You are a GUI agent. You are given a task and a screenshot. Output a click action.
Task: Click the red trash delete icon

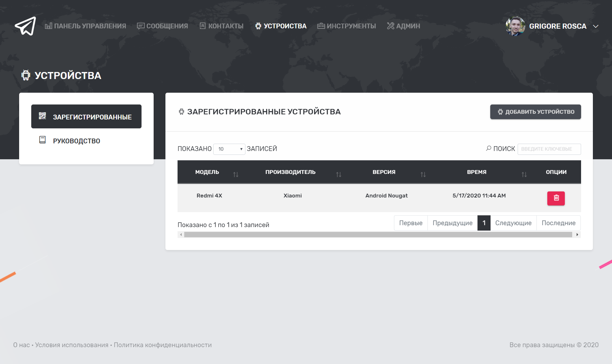(x=556, y=198)
